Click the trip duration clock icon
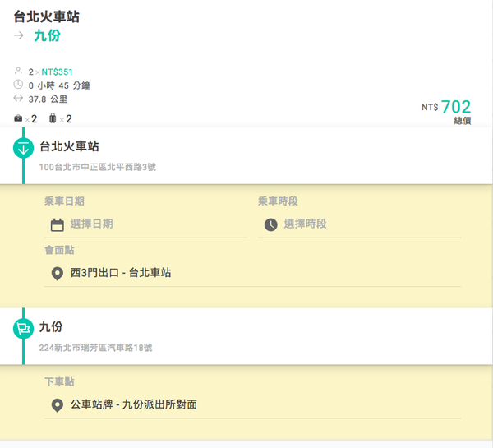The height and width of the screenshot is (448, 493). coord(19,85)
